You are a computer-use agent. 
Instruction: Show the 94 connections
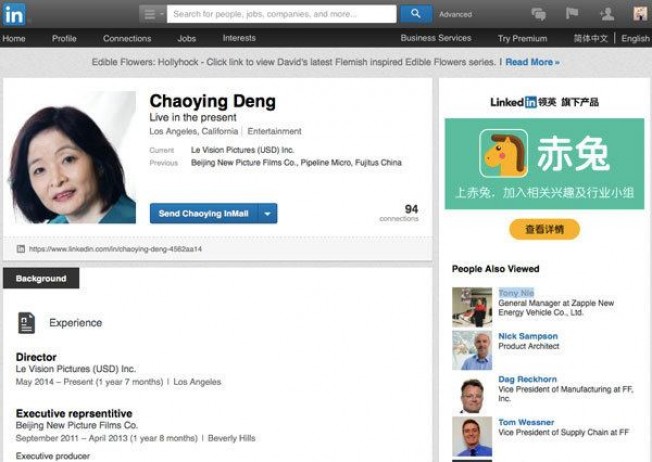(400, 212)
